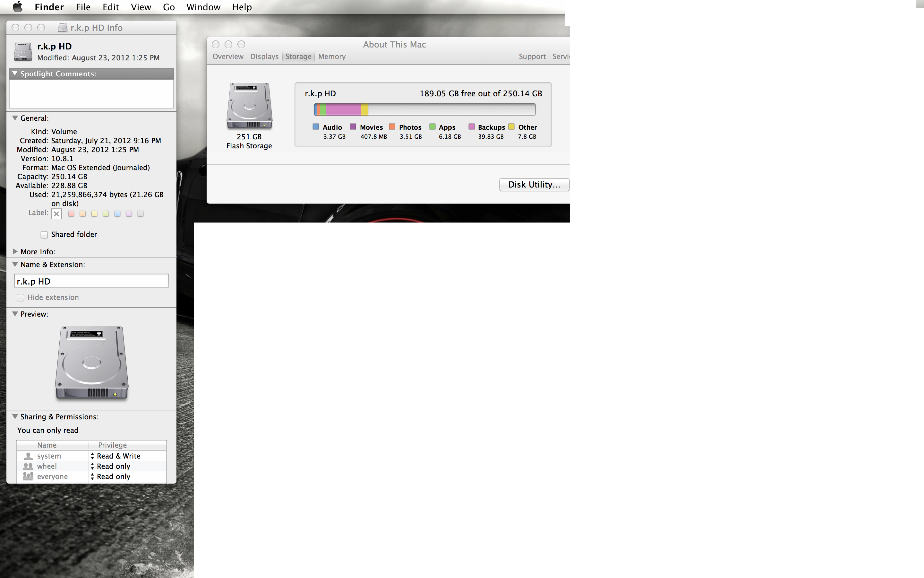This screenshot has width=924, height=578.
Task: Click the Apps legend green square
Action: 432,127
